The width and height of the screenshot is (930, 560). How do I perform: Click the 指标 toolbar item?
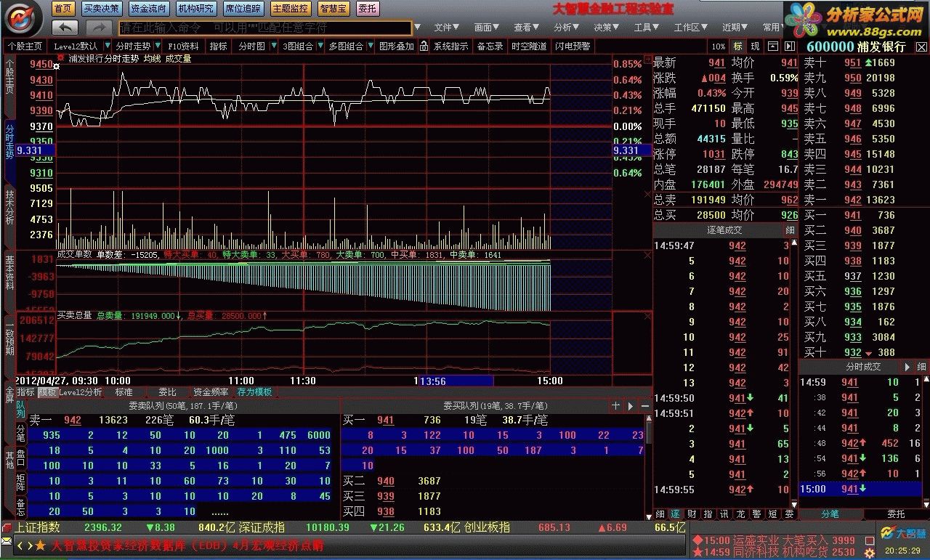(219, 46)
